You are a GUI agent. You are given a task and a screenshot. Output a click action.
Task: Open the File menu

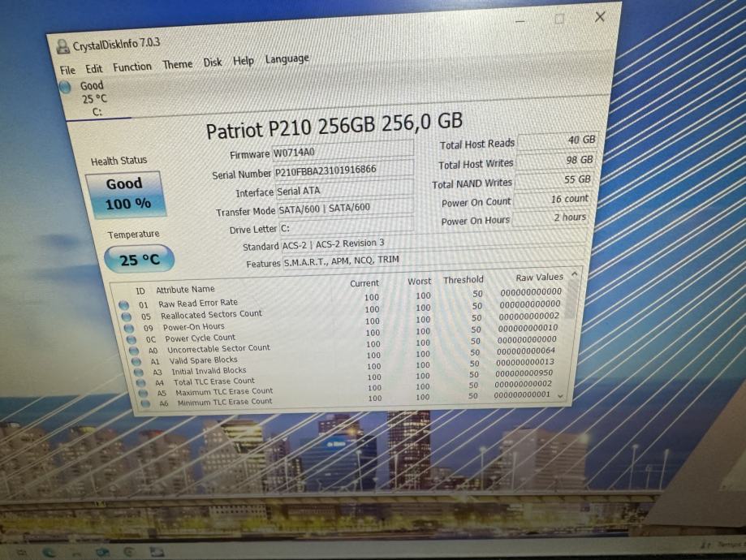pos(67,70)
